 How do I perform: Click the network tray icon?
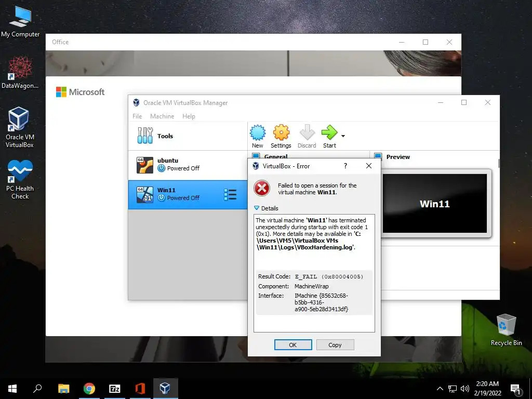pos(453,389)
